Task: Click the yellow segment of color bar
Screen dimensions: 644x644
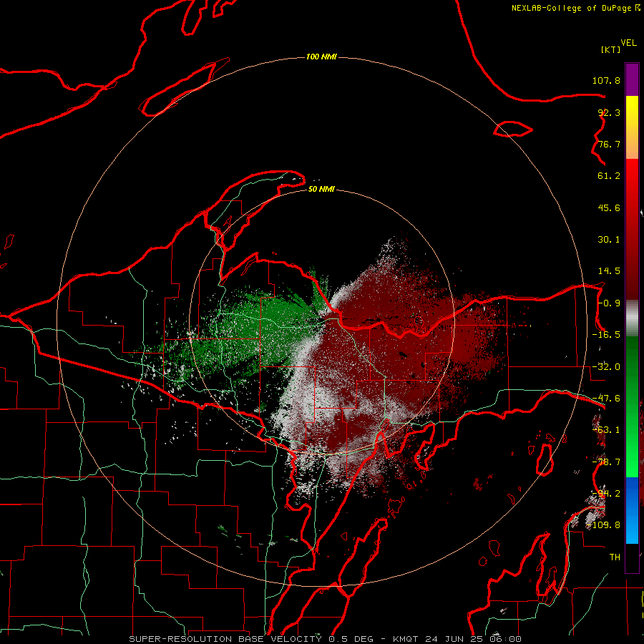Action: (x=632, y=111)
